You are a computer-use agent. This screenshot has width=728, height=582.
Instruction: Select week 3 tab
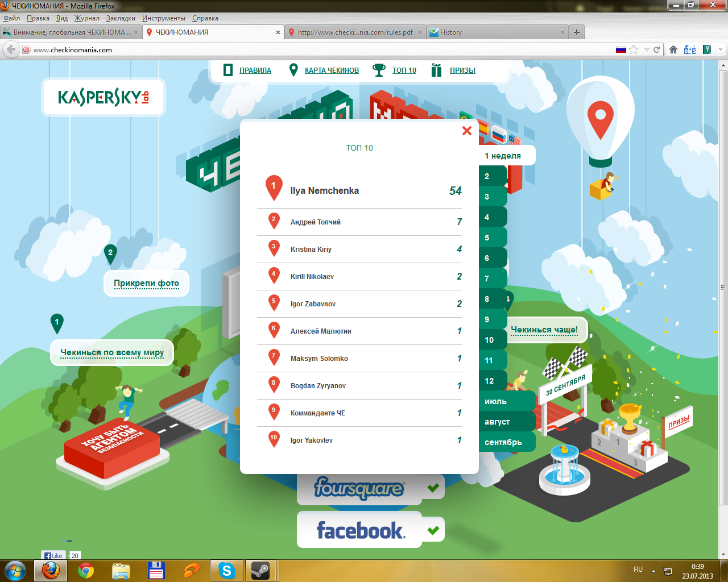[493, 197]
